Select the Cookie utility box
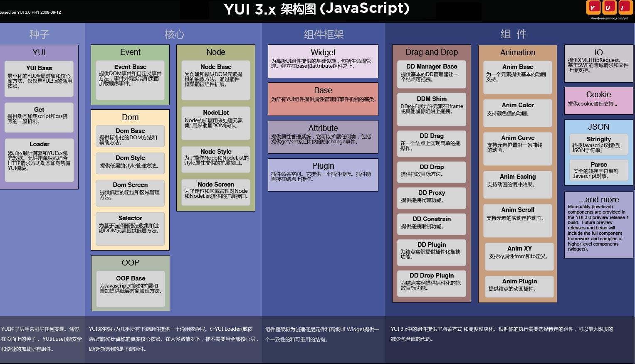635x364 pixels. click(598, 100)
